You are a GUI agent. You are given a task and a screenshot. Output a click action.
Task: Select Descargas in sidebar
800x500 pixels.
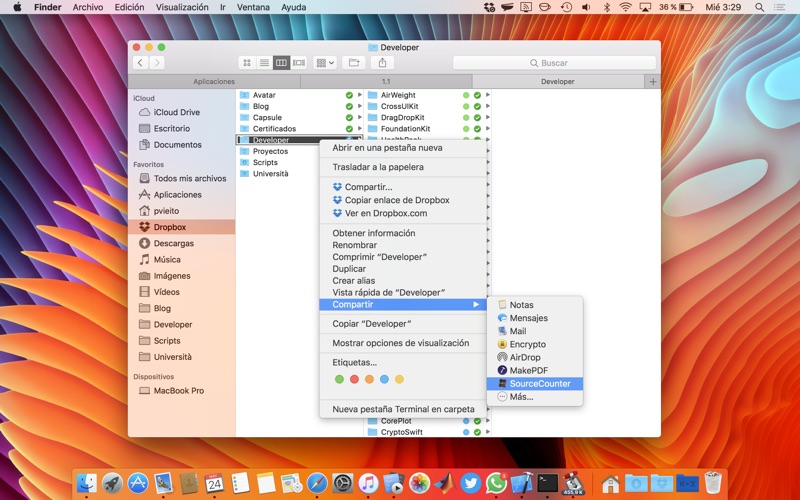pos(182,243)
